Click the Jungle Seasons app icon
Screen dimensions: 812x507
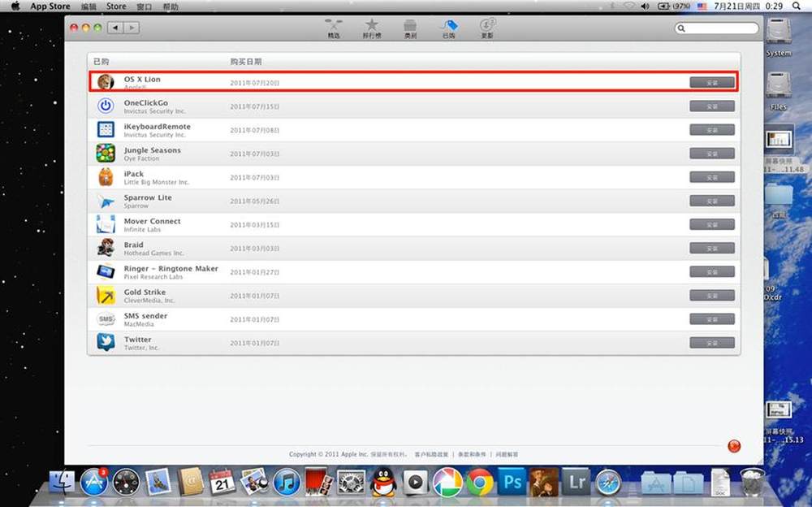106,153
